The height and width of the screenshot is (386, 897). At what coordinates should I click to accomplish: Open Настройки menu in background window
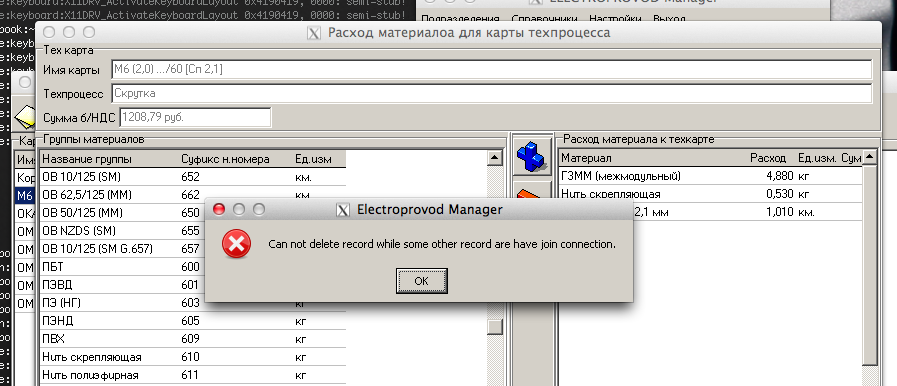(x=614, y=18)
